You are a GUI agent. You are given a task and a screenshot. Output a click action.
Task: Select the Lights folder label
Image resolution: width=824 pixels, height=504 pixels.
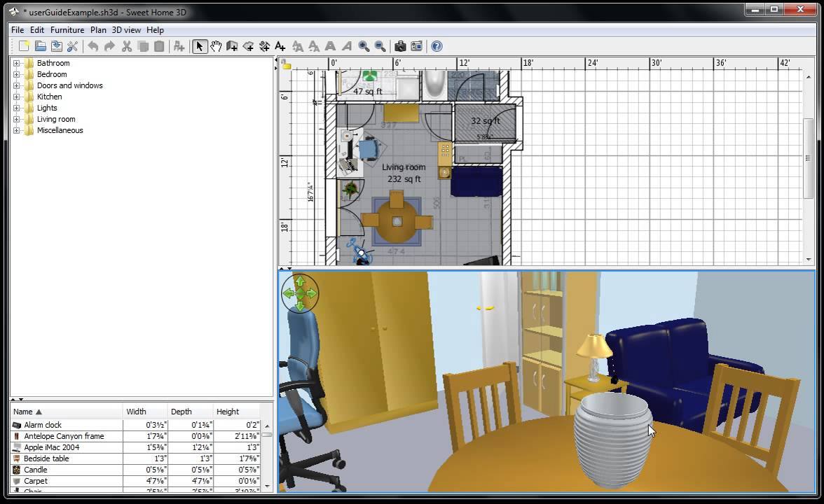coord(47,108)
